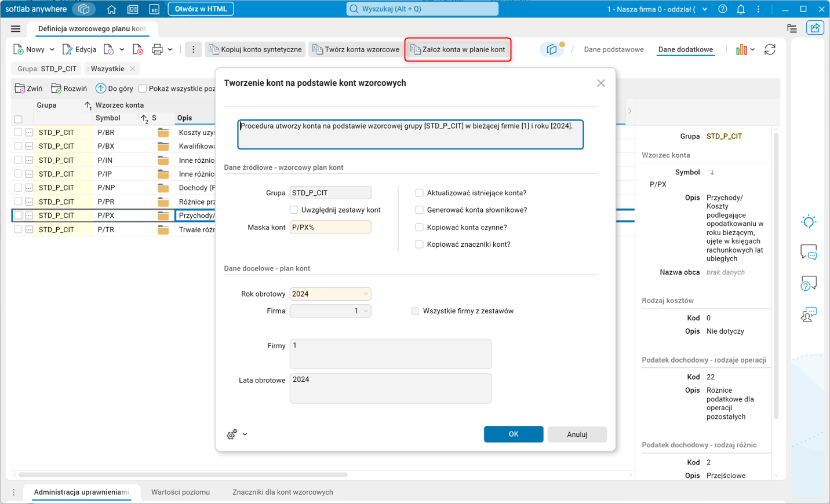The height and width of the screenshot is (504, 830).
Task: Click Załóż konta w planie kont
Action: pos(458,50)
